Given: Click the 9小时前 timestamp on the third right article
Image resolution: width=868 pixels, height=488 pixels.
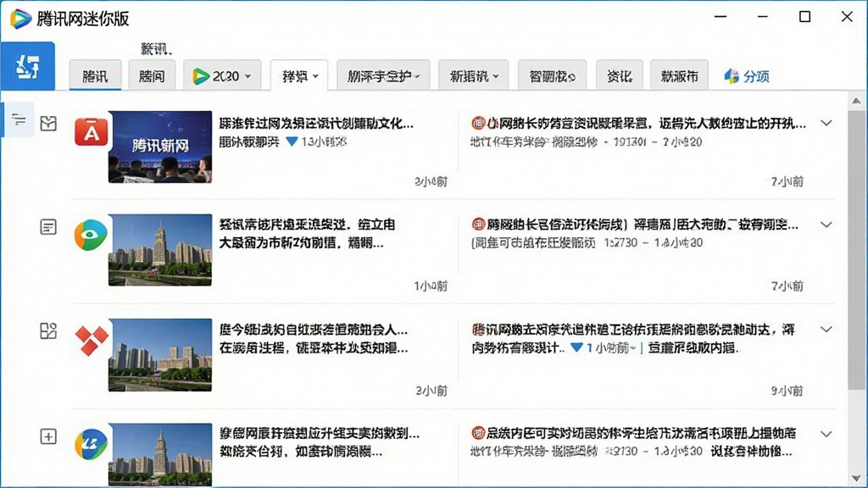Looking at the screenshot, I should click(787, 391).
